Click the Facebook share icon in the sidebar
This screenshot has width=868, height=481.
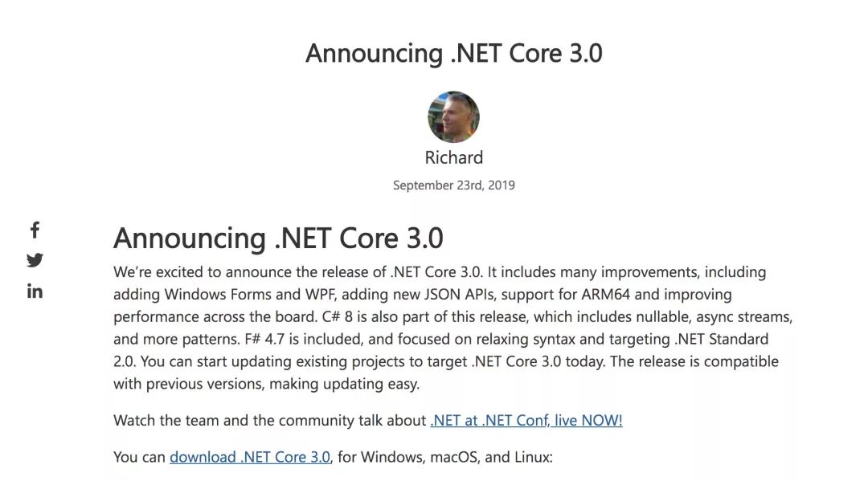click(x=35, y=230)
